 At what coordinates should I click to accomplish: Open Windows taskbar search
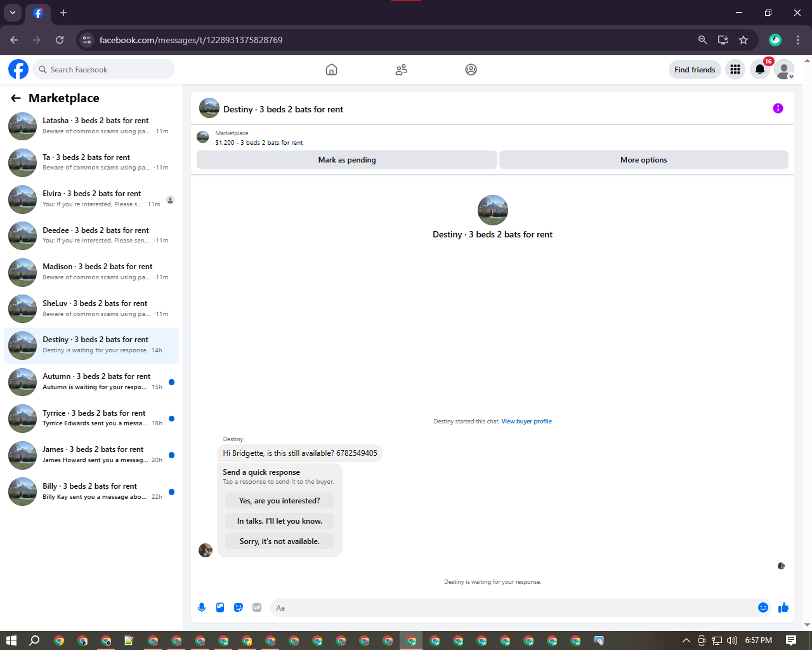(35, 640)
